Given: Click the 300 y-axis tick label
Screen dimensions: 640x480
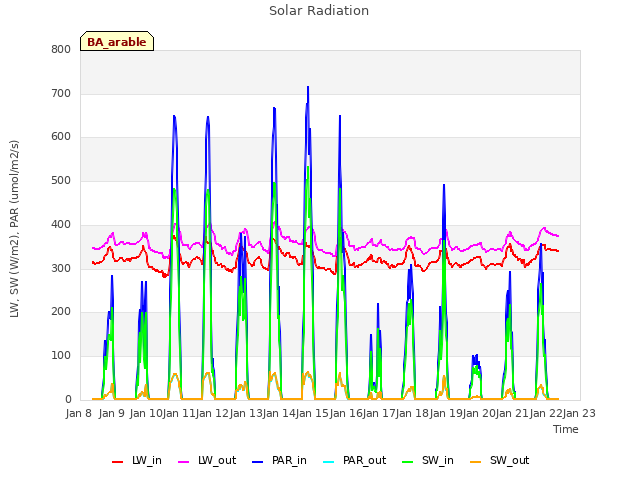Looking at the screenshot, I should 61,268.
